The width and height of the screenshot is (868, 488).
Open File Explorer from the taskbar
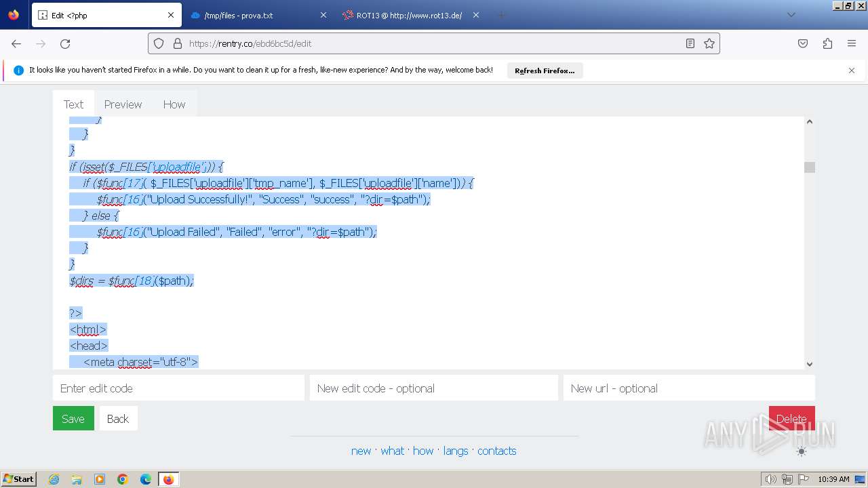coord(77,479)
